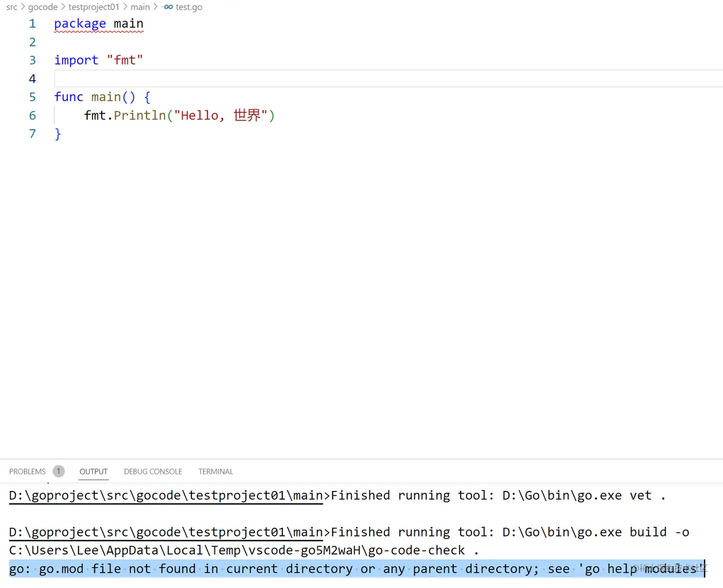
Task: Click the highlighted 'go.mod file not found' message
Action: click(x=357, y=569)
